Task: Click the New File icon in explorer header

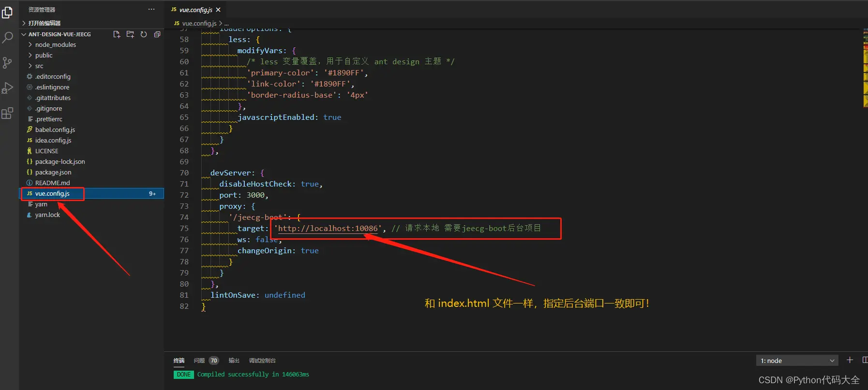Action: (x=117, y=34)
